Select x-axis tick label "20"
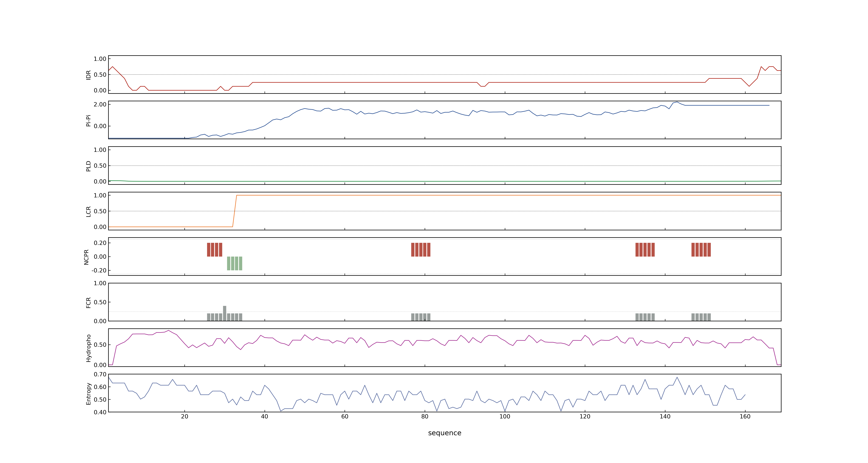Screen dimensions: 868x463 tap(185, 416)
